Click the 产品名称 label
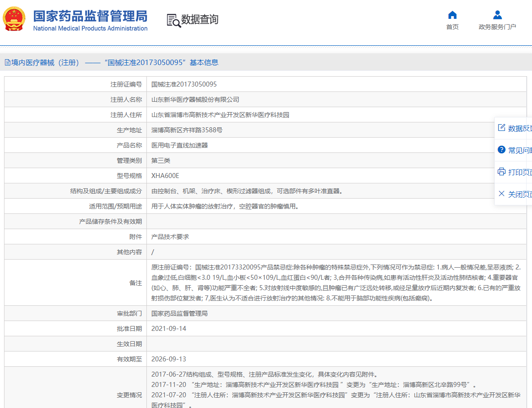 (129, 145)
